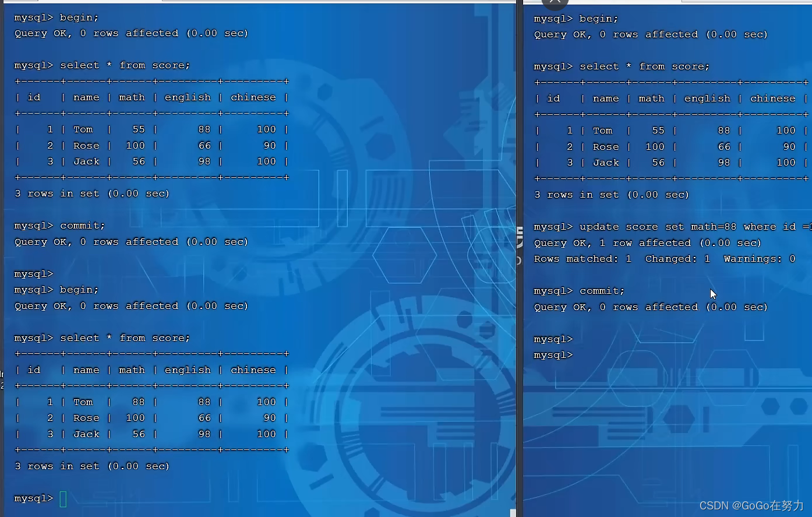Click the 'update score set math=88' command line
812x517 pixels.
click(673, 227)
